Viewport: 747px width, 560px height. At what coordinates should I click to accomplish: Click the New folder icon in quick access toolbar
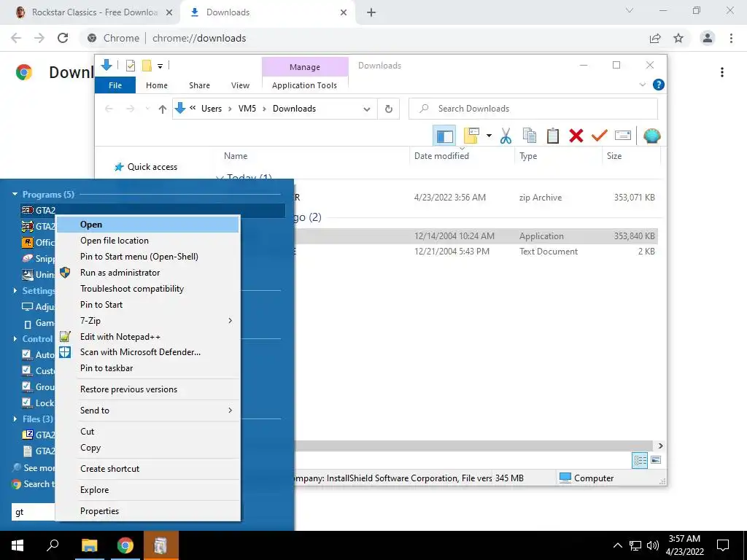[x=147, y=66]
